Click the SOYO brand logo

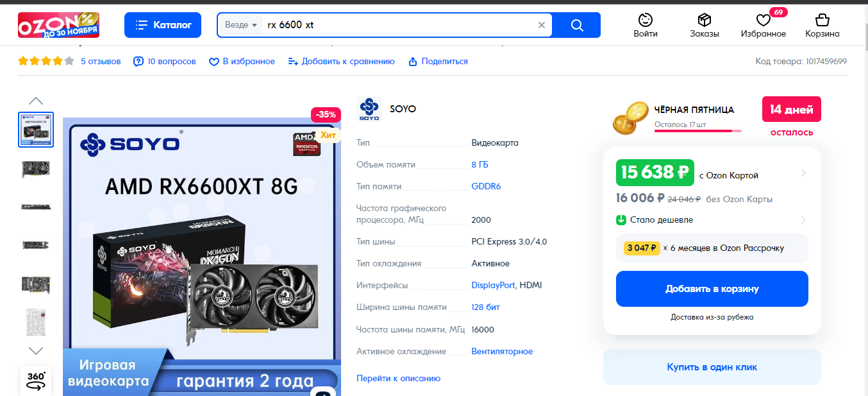point(369,109)
